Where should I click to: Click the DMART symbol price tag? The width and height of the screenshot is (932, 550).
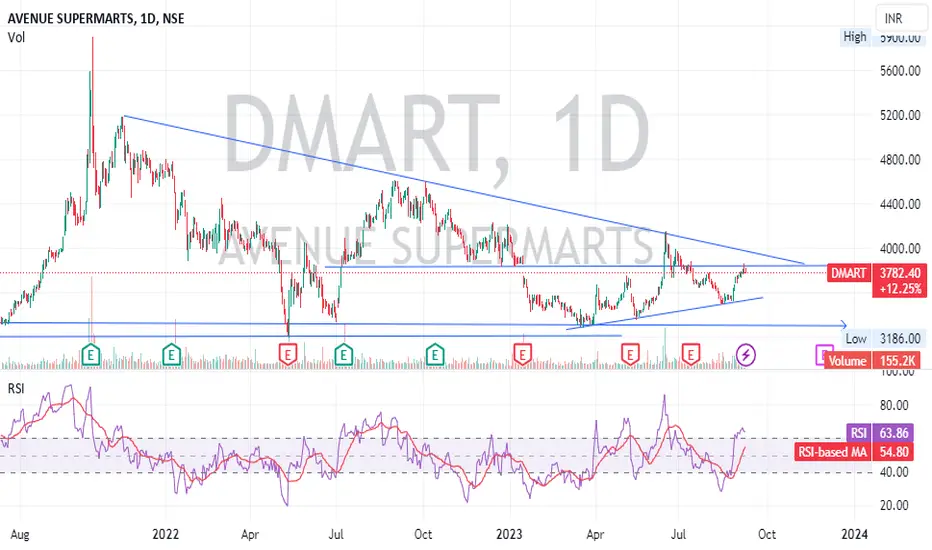pos(848,273)
